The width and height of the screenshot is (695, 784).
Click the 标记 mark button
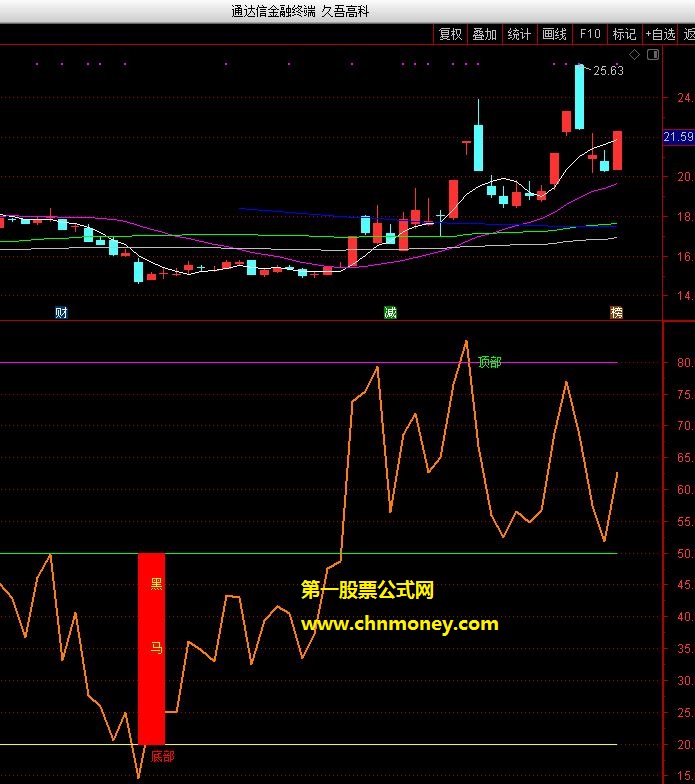pos(624,34)
